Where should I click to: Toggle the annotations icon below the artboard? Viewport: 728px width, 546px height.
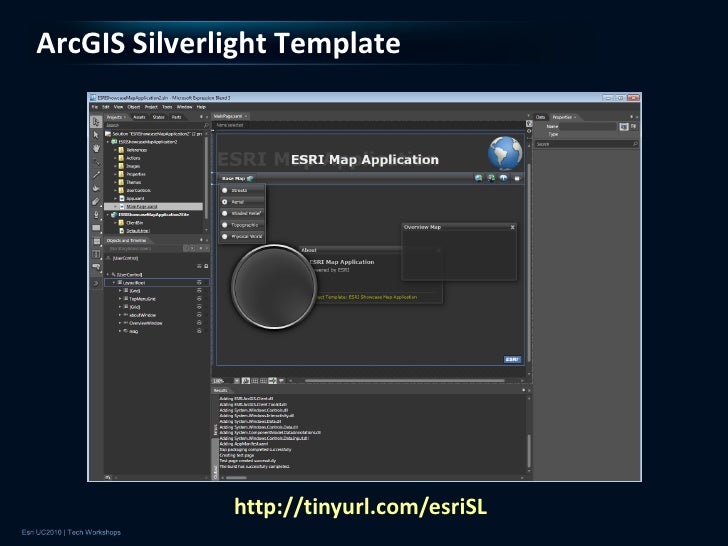[281, 381]
